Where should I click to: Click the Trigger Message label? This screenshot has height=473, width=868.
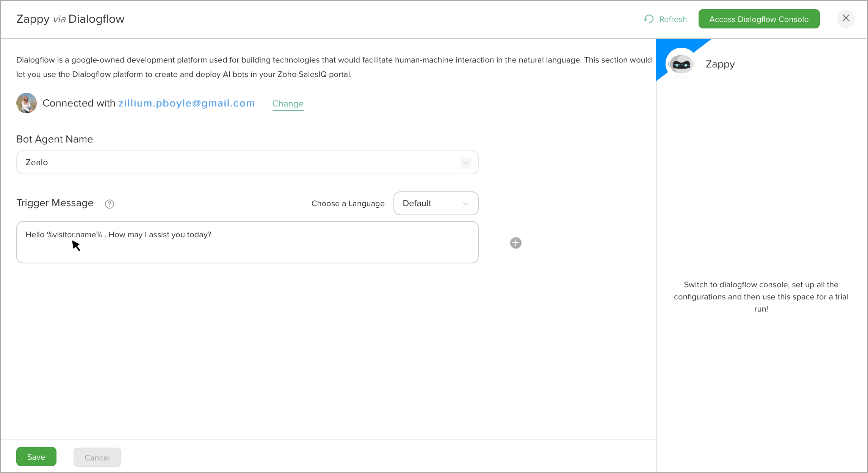[55, 203]
